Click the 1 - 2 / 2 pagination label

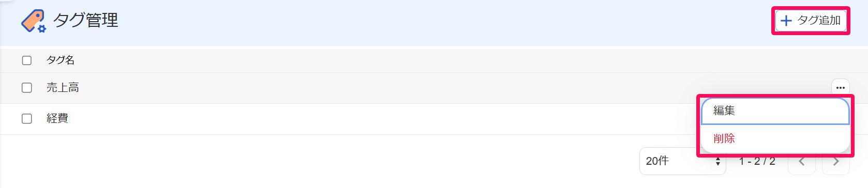pyautogui.click(x=757, y=162)
